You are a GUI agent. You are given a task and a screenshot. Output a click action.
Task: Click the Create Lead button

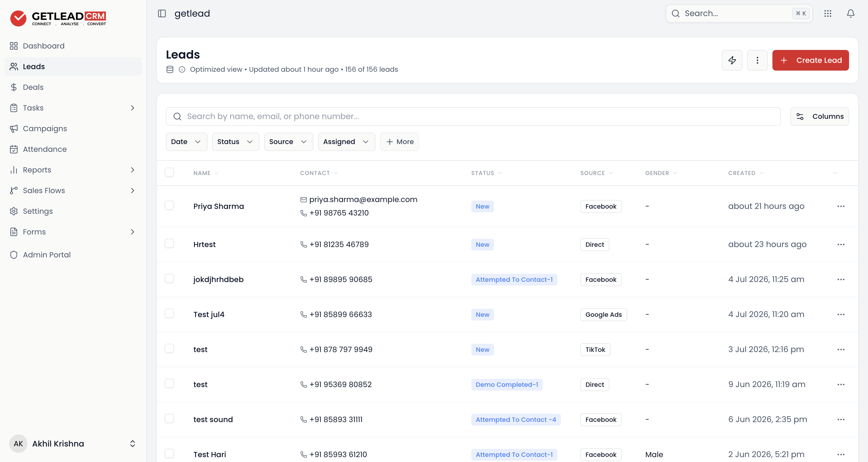(x=810, y=60)
